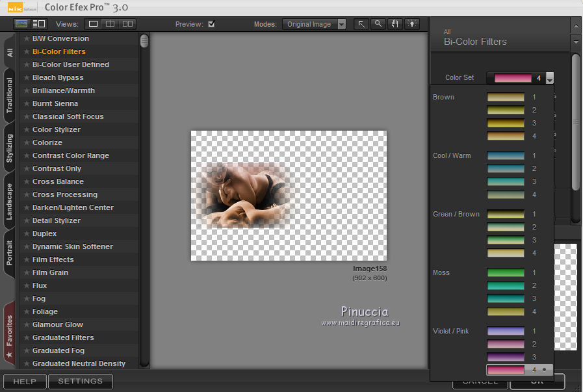The height and width of the screenshot is (392, 583).
Task: Open the Favorites tab
Action: point(9,330)
